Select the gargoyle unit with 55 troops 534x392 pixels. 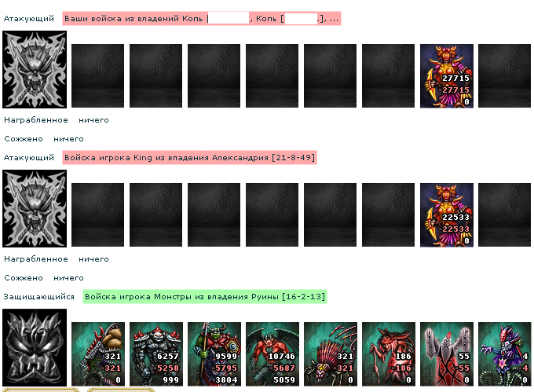(447, 354)
